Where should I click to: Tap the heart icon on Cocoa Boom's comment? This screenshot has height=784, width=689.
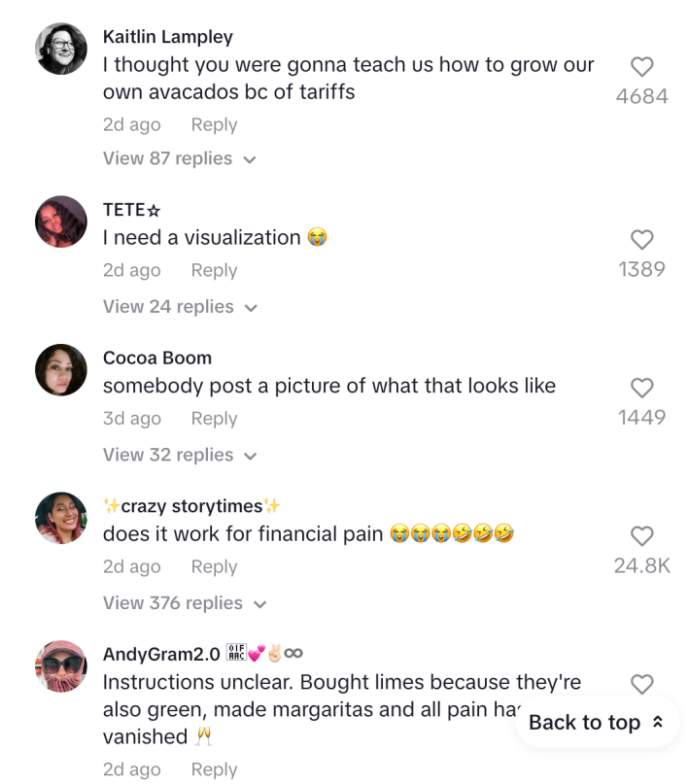click(641, 388)
